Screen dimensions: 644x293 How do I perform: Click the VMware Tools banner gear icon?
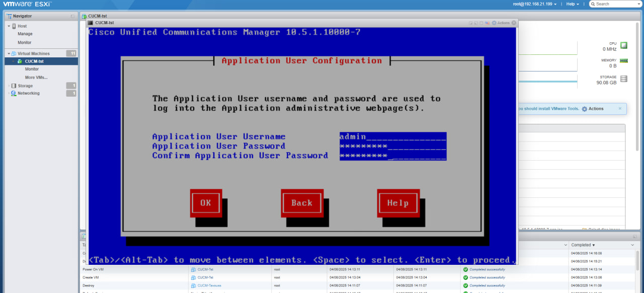(x=584, y=109)
